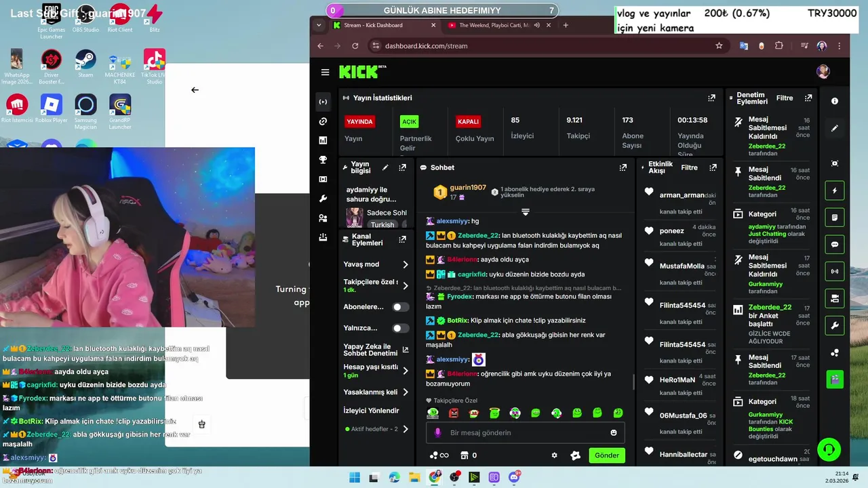
Task: Open the stream section in Kick sidebar
Action: pos(323,102)
